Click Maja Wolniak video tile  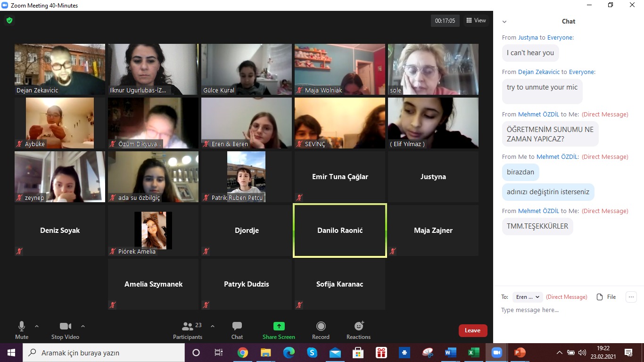coord(340,69)
